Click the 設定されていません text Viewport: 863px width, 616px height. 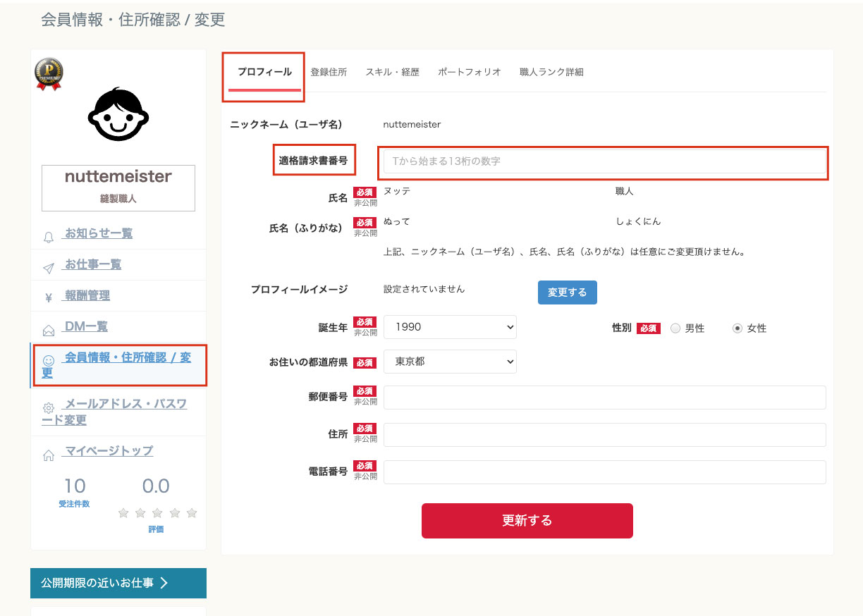424,289
